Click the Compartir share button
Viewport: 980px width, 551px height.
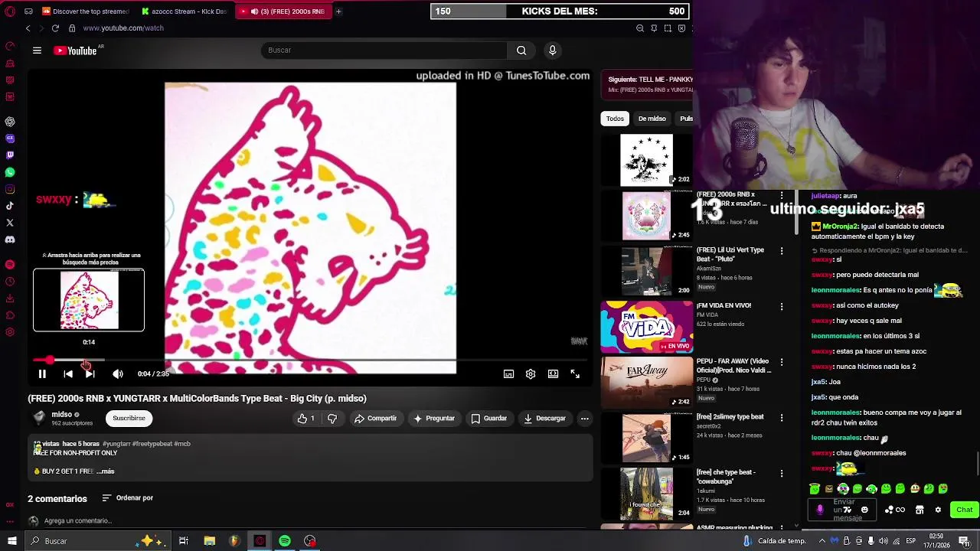tap(375, 419)
